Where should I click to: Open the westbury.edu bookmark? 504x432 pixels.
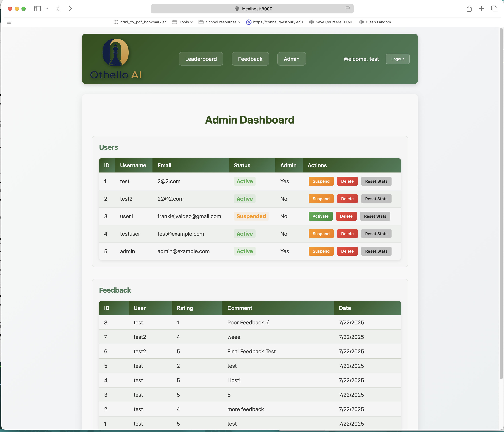(x=274, y=22)
